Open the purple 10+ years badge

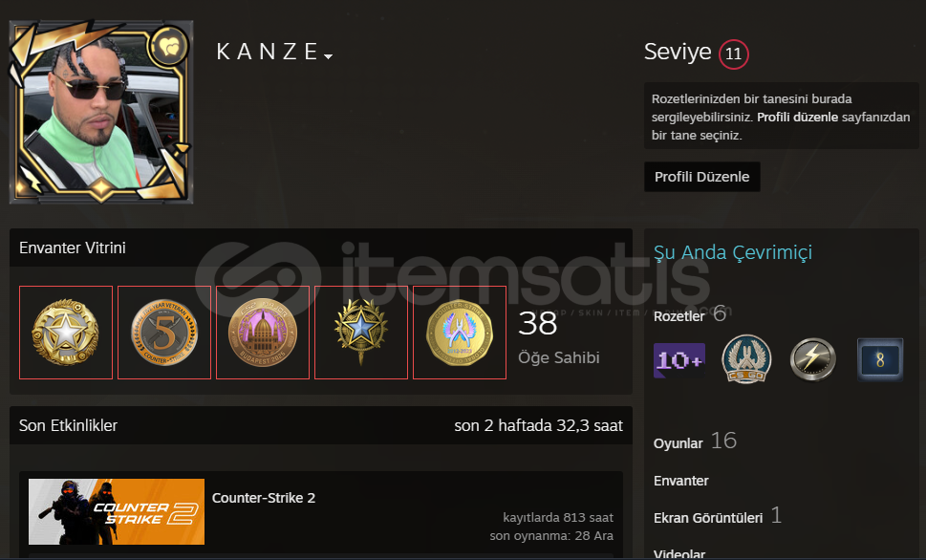679,360
